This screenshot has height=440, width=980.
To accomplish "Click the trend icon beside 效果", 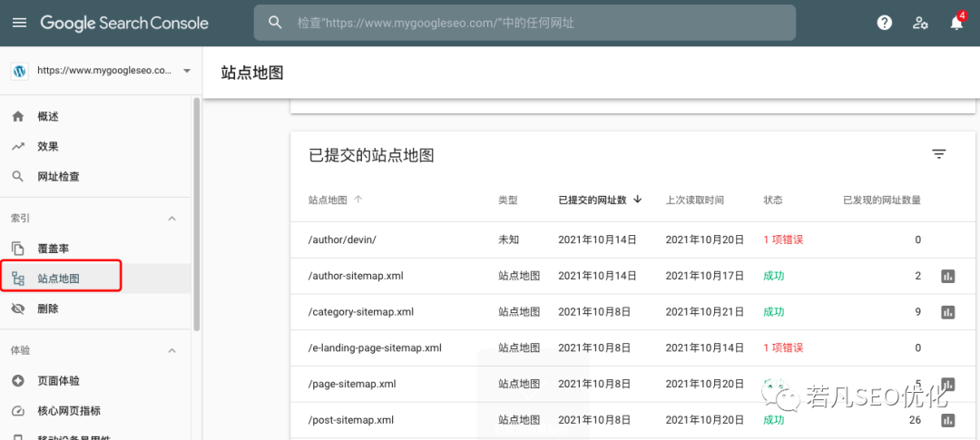I will pyautogui.click(x=18, y=147).
